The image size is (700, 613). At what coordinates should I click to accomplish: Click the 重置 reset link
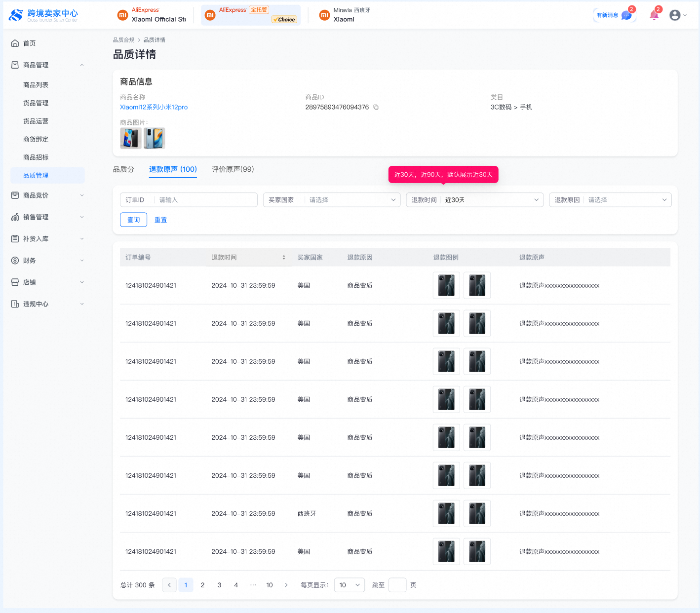160,220
